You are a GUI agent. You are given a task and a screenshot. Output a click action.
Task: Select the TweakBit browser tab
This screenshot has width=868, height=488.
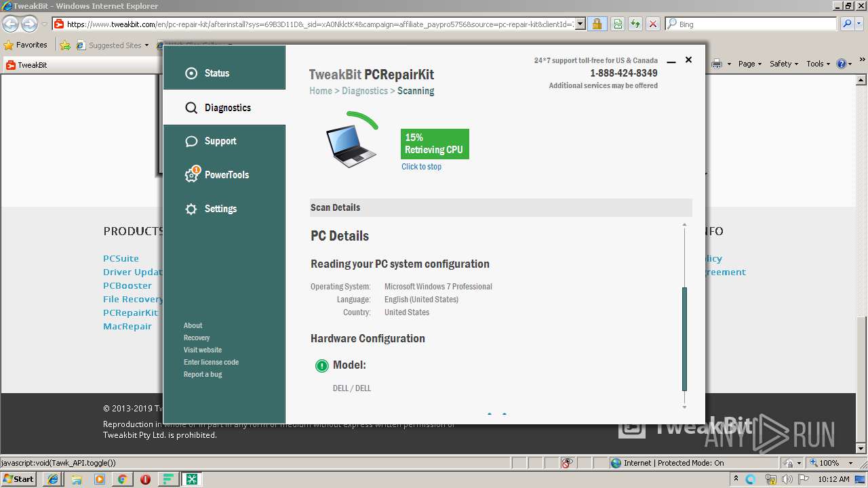tap(81, 65)
